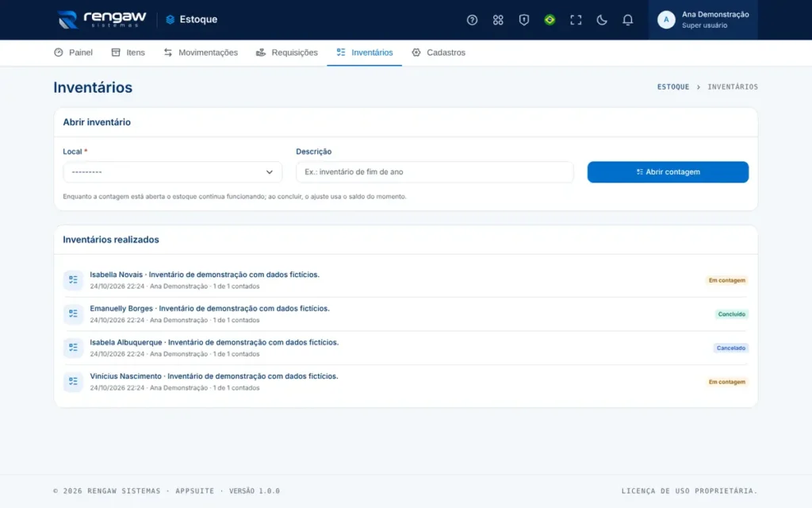Click list icon beside Isabela Albuquerque inventory
Viewport: 812px width, 508px height.
coord(73,348)
